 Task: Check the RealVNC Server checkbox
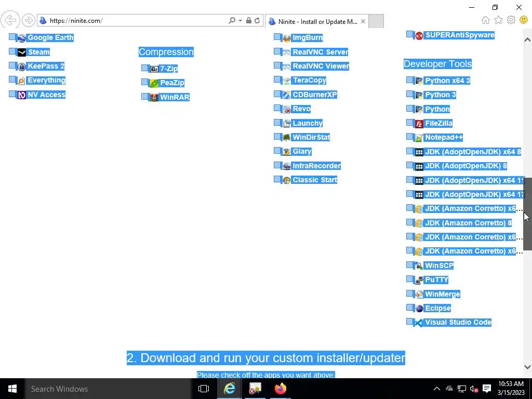pos(277,51)
